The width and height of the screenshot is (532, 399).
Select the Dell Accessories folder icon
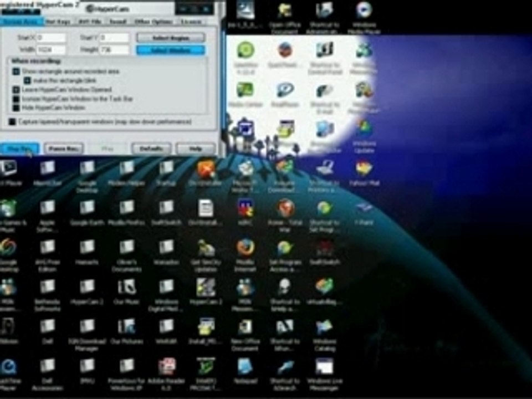pyautogui.click(x=47, y=375)
